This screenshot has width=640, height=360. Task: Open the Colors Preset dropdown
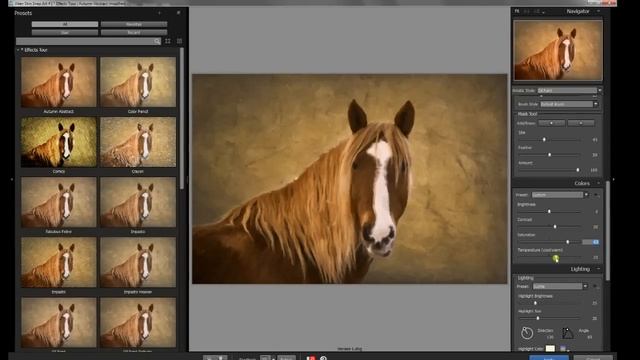pyautogui.click(x=560, y=195)
